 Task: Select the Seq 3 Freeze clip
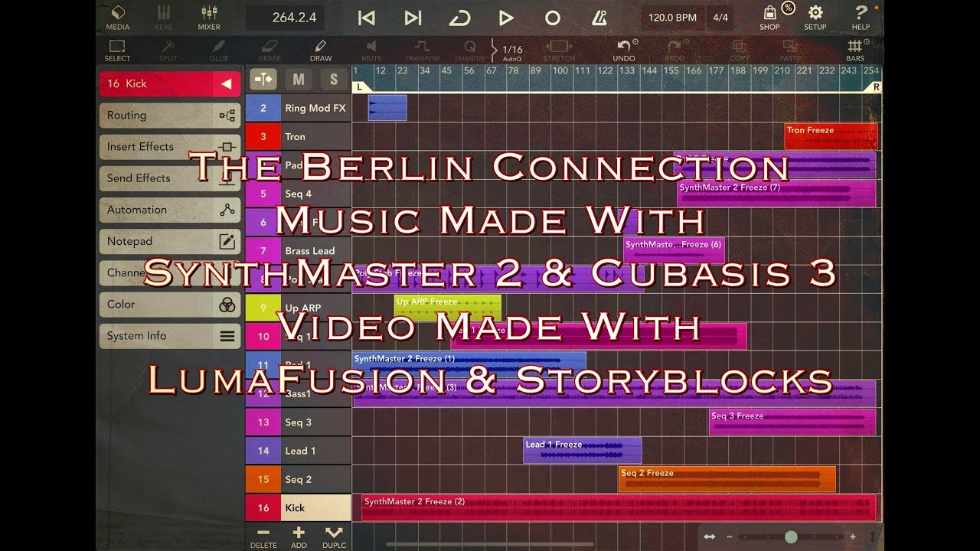click(x=792, y=422)
